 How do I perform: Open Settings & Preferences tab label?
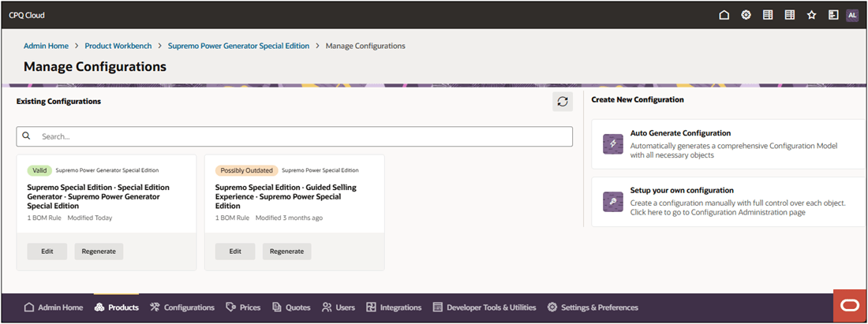point(600,307)
